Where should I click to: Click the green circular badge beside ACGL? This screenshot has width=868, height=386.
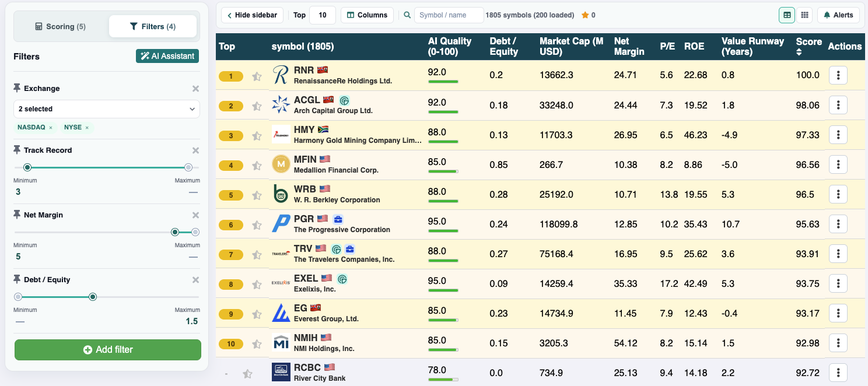click(344, 100)
